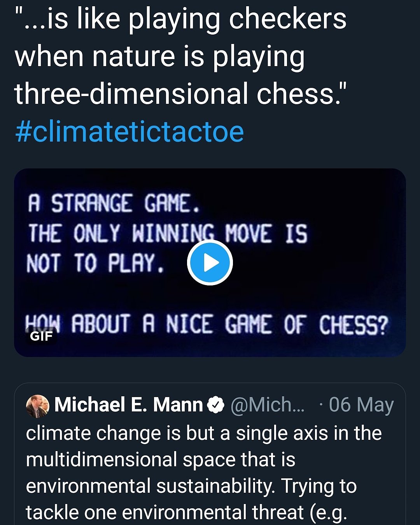
Task: Open the #climatetictactoe hashtag
Action: 129,132
